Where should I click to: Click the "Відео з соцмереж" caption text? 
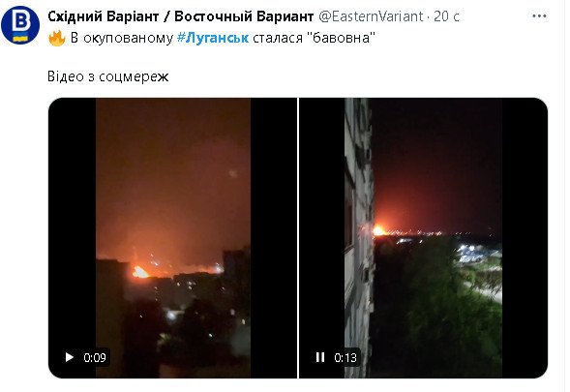(x=108, y=76)
